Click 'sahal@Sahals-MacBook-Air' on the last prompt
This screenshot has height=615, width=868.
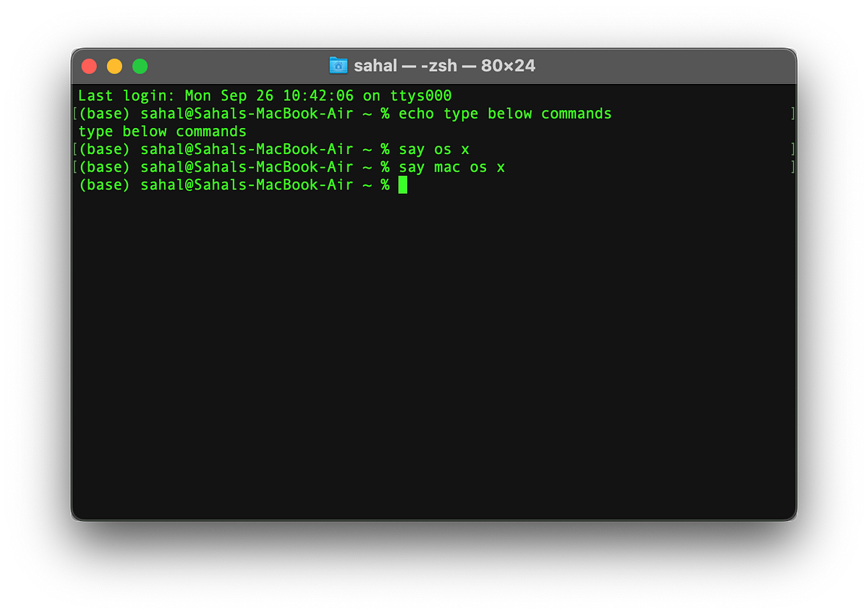tap(246, 184)
